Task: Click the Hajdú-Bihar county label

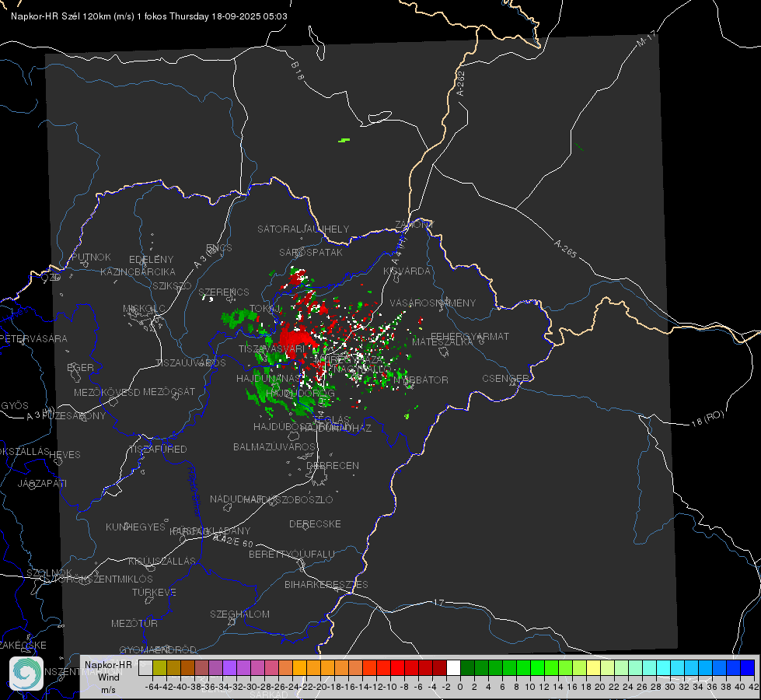Action: (194, 492)
